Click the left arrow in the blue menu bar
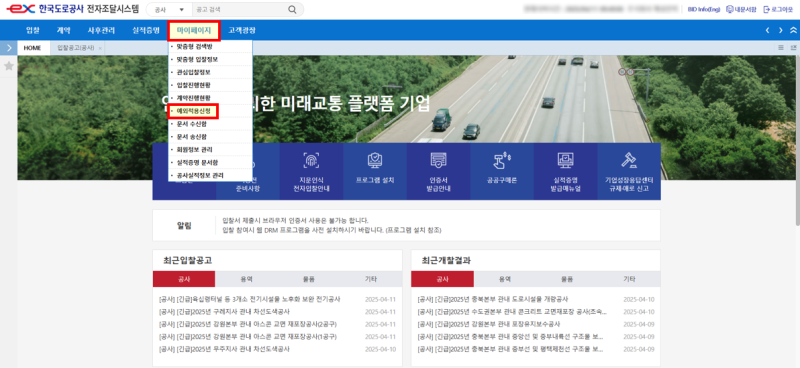The width and height of the screenshot is (800, 368). click(x=767, y=31)
